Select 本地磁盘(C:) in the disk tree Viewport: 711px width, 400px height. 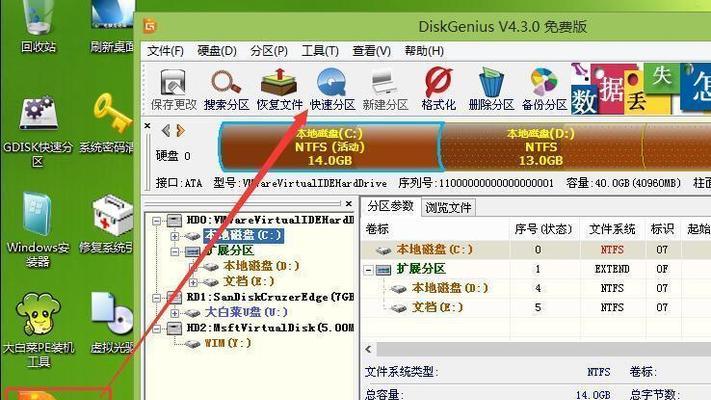click(243, 235)
